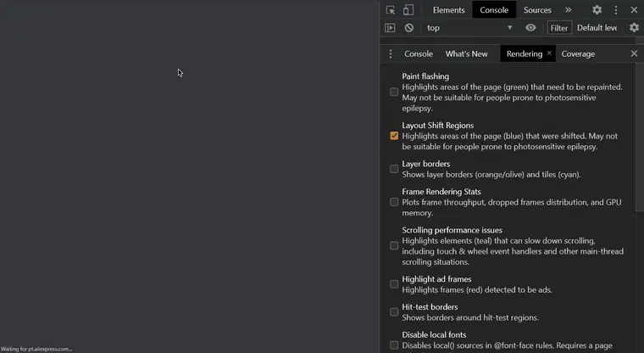
Task: Enable Frame Rendering Stats checkbox
Action: [394, 202]
